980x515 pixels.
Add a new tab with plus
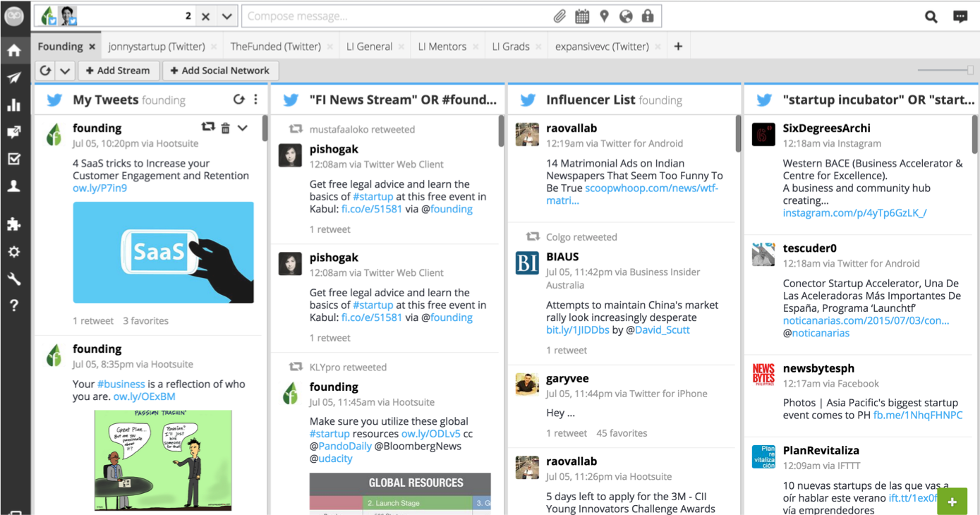(678, 47)
